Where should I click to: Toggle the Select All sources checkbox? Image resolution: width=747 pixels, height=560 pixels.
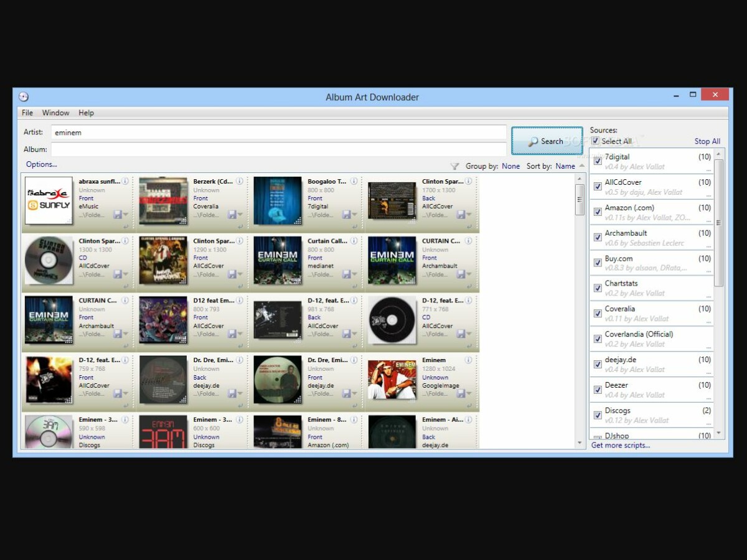(x=595, y=141)
